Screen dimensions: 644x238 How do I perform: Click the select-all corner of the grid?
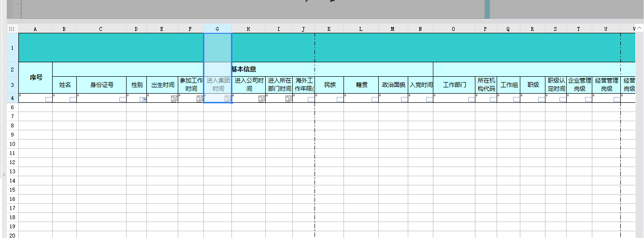click(x=12, y=29)
